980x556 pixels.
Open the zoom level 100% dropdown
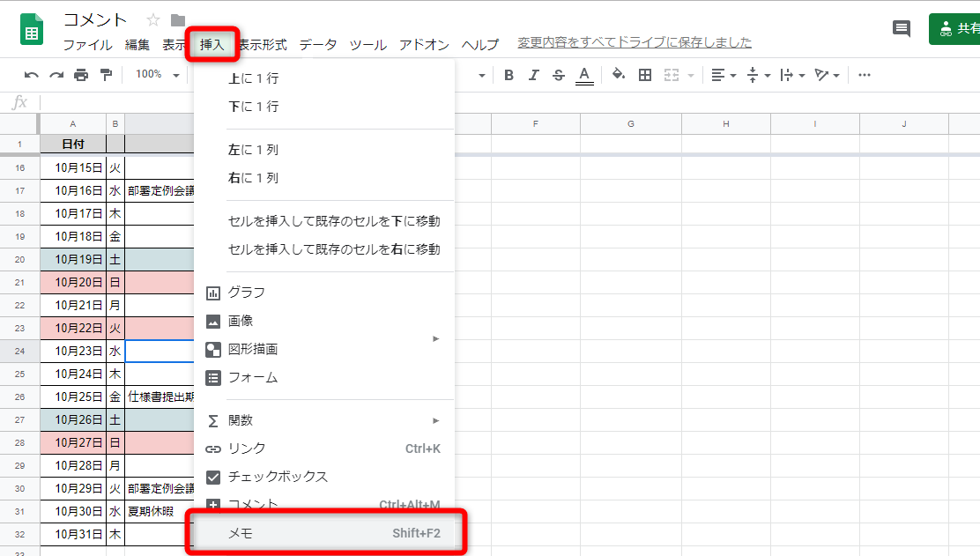(156, 75)
